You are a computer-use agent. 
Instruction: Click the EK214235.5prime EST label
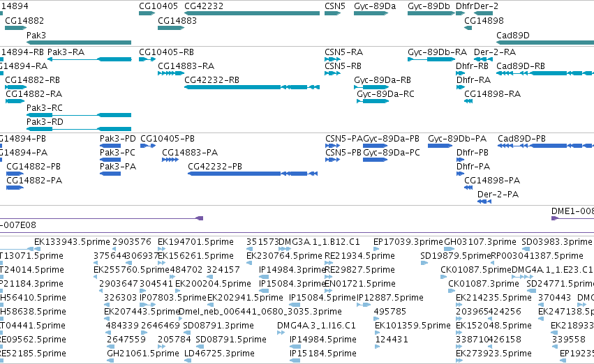[493, 298]
